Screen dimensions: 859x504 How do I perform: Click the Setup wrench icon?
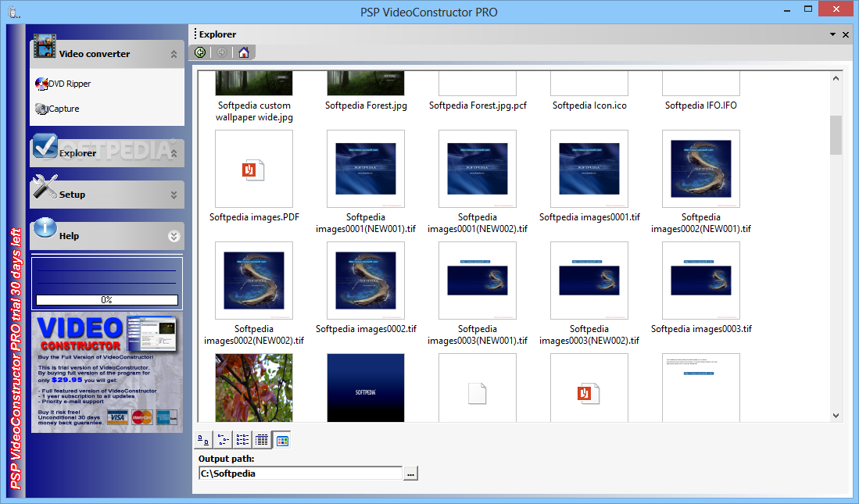45,187
